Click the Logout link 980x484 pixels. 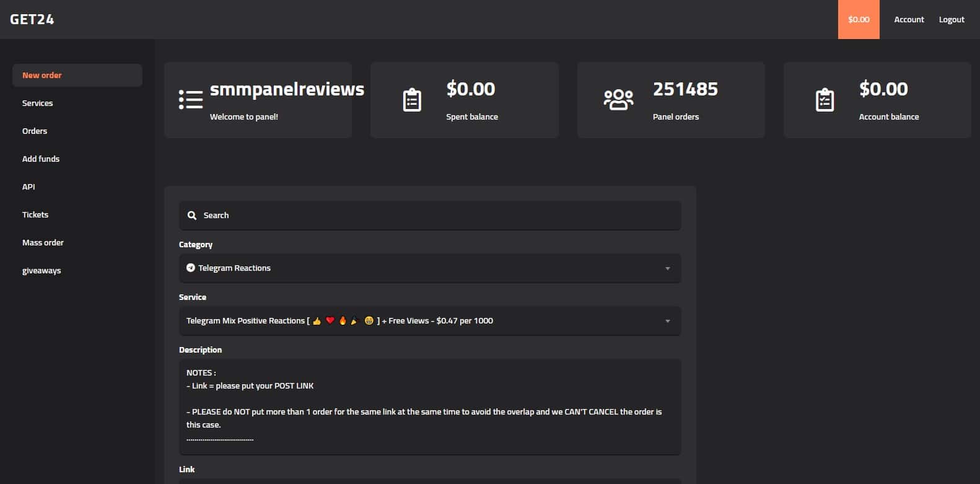pos(951,20)
